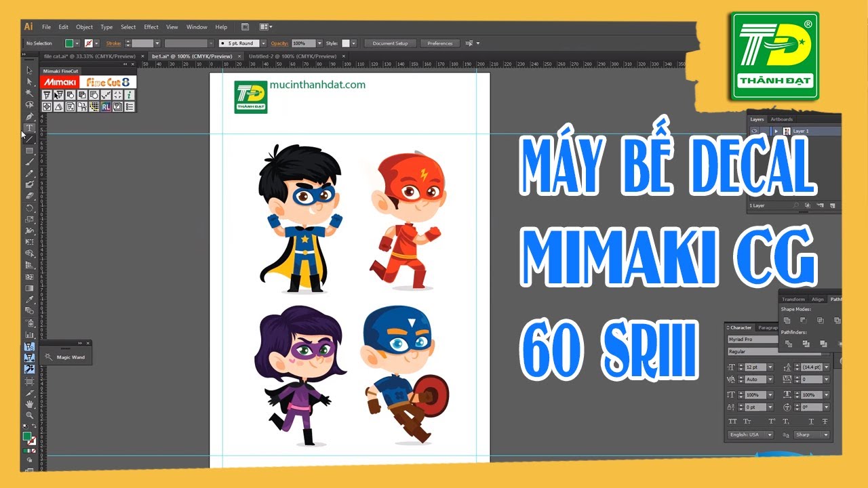Select the Eraser tool
The height and width of the screenshot is (488, 868).
[x=29, y=195]
